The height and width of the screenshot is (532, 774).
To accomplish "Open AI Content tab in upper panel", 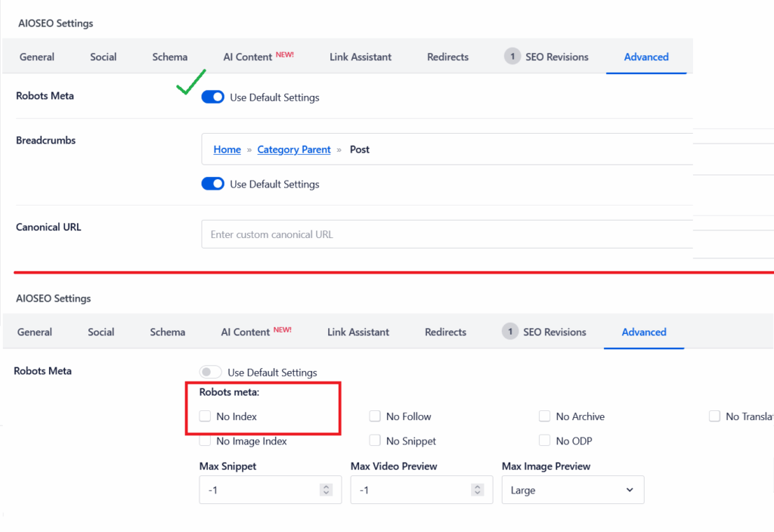I will click(259, 57).
